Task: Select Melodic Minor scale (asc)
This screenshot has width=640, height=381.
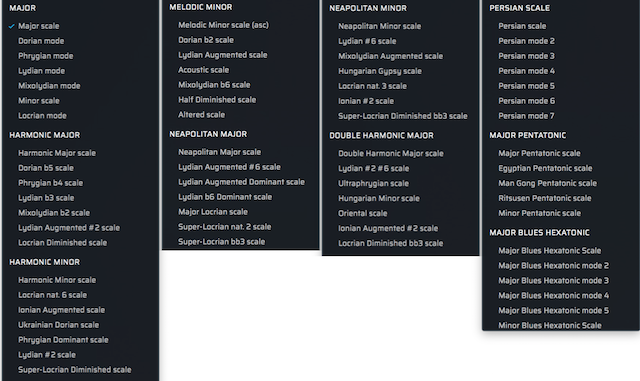Action: pos(224,25)
